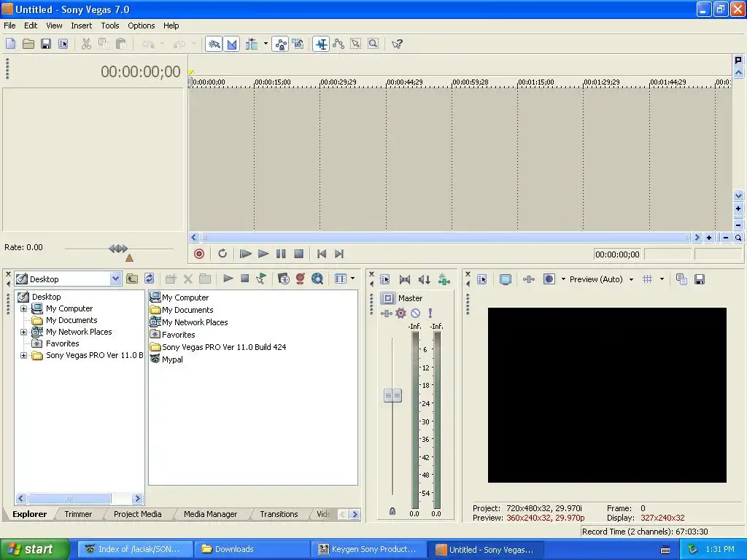Viewport: 747px width, 560px height.
Task: Expand Sony Vegas PRO Ver 11.0 tree node
Action: (x=23, y=355)
